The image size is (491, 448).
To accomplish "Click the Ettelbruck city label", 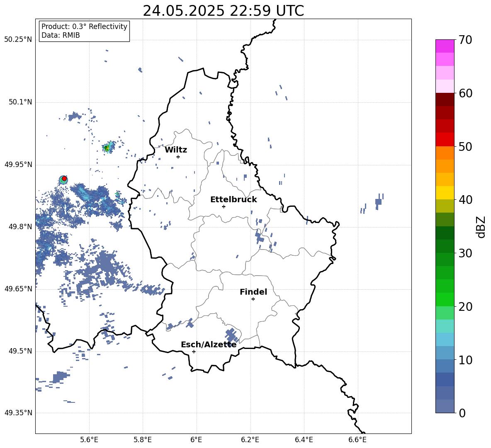I will click(233, 200).
